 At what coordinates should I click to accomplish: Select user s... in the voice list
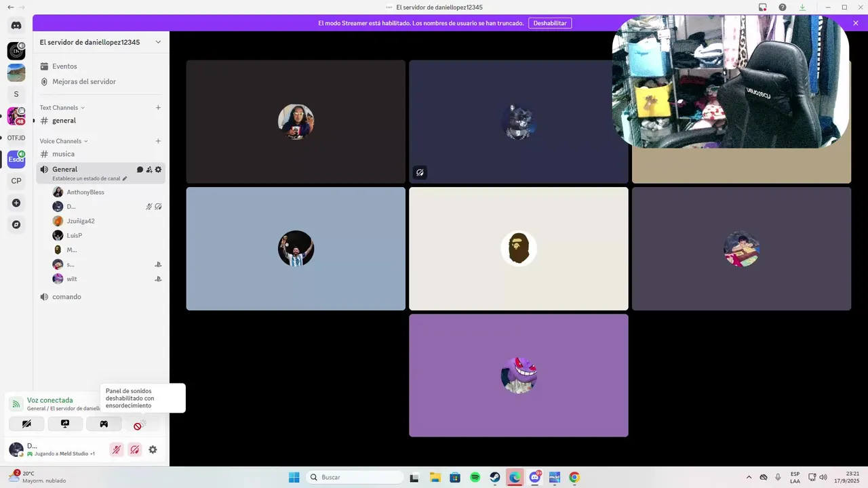pyautogui.click(x=107, y=264)
